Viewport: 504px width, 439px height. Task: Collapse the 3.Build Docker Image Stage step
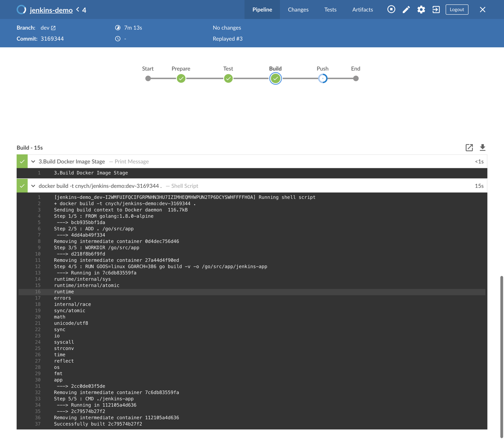click(x=33, y=161)
